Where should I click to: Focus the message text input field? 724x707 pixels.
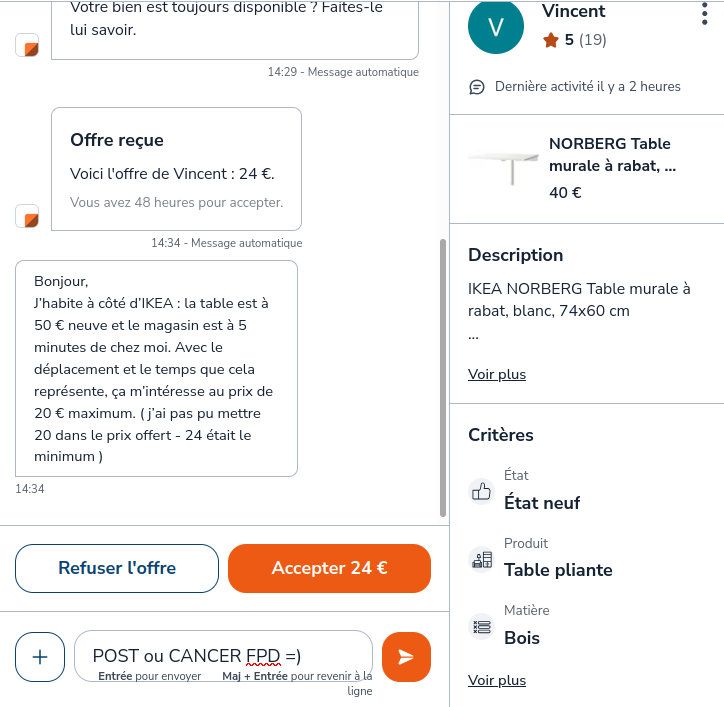pyautogui.click(x=223, y=656)
